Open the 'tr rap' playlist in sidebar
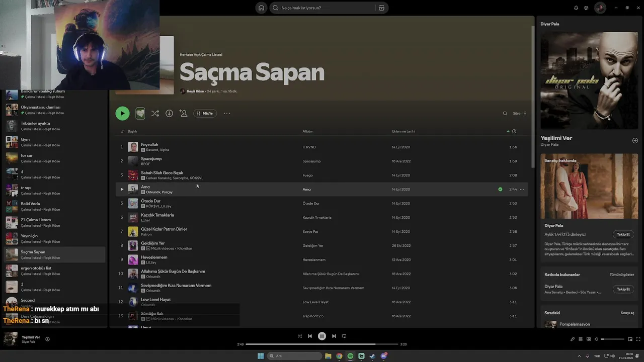644x362 pixels. pos(54,190)
